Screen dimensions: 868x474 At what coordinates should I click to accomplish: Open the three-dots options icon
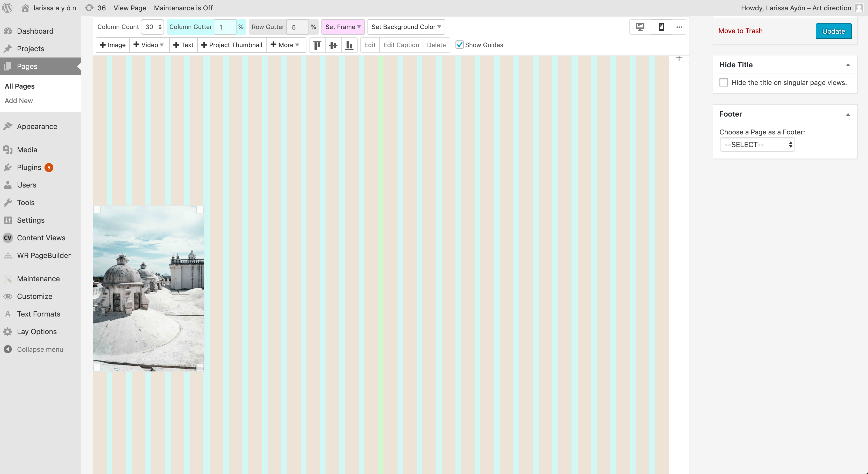click(x=679, y=27)
